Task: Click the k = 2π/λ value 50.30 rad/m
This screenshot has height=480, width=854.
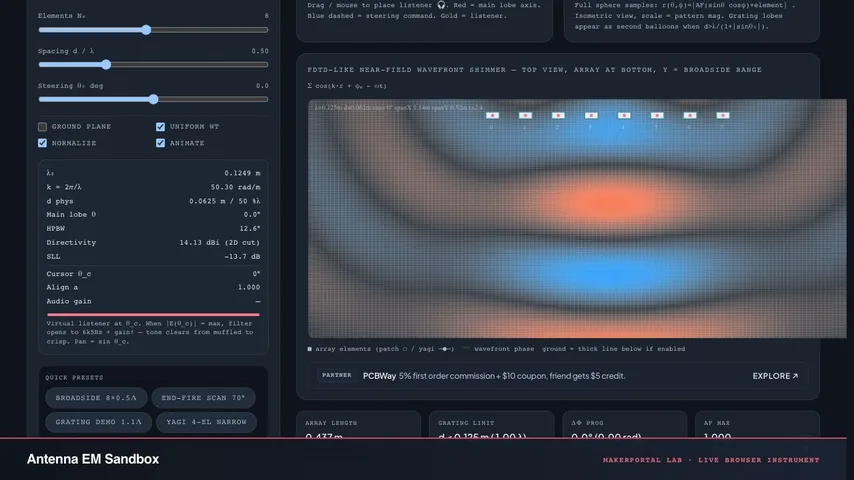Action: [x=235, y=187]
